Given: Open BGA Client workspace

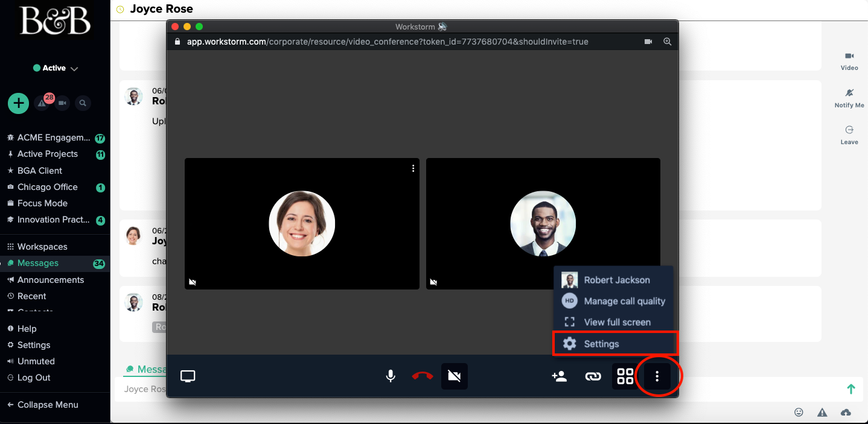Looking at the screenshot, I should click(x=40, y=171).
